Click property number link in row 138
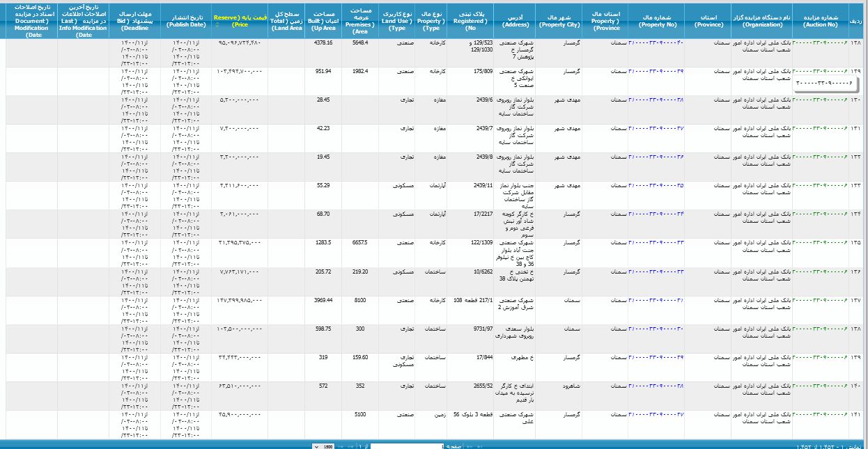The height and width of the screenshot is (449, 868). (x=656, y=329)
